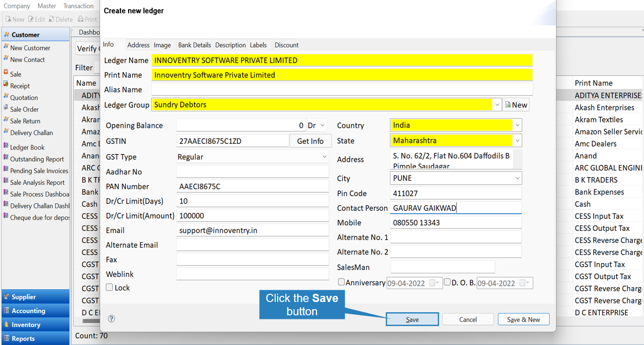This screenshot has height=345, width=644.
Task: Open the Dr/Cr opening balance dropdown
Action: 323,125
